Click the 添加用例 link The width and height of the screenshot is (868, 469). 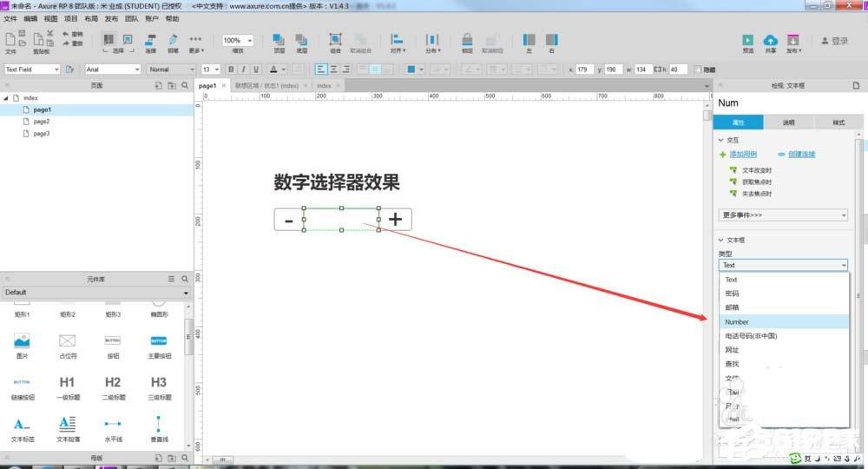point(743,154)
